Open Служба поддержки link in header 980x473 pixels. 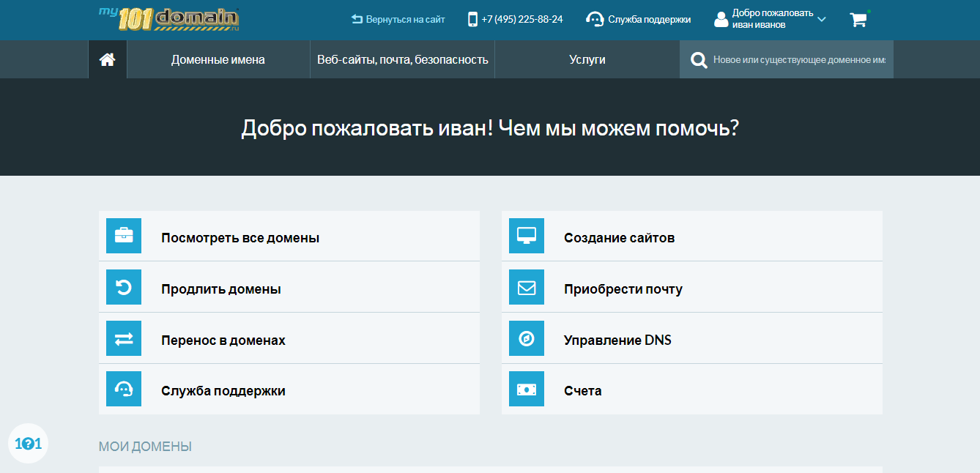pos(649,20)
